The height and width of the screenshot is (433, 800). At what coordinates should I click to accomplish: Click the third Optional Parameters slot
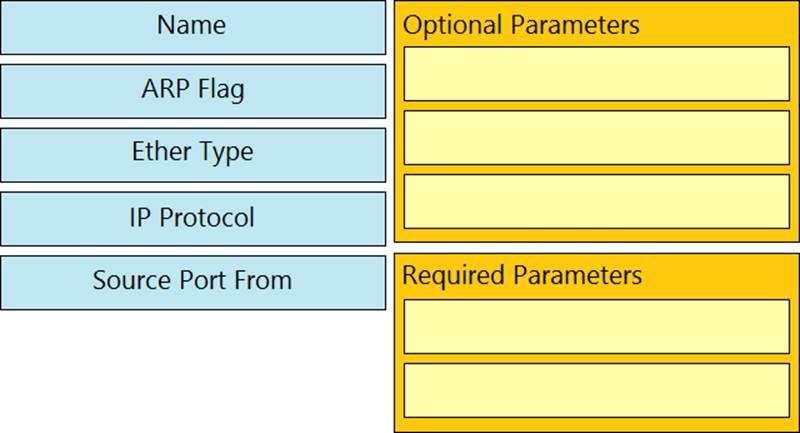[x=596, y=201]
